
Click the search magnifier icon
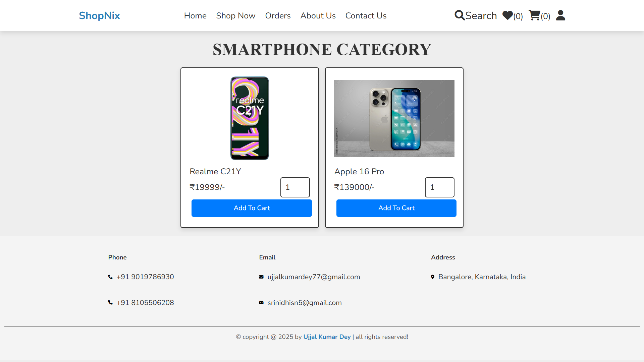[x=460, y=15]
